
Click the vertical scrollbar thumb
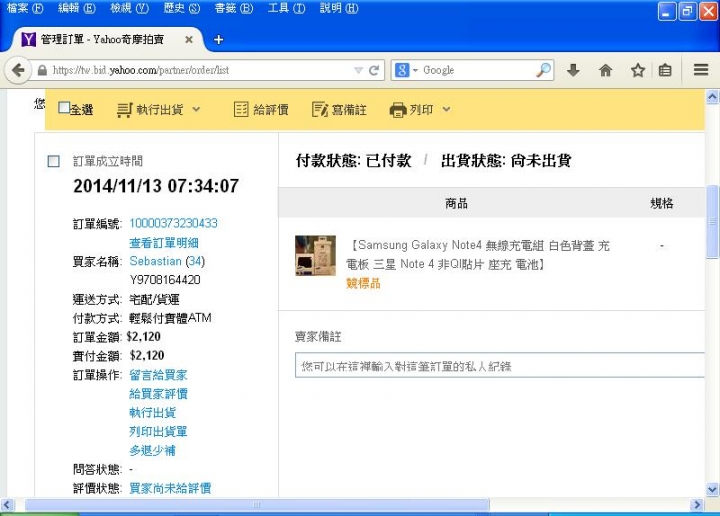(x=712, y=221)
